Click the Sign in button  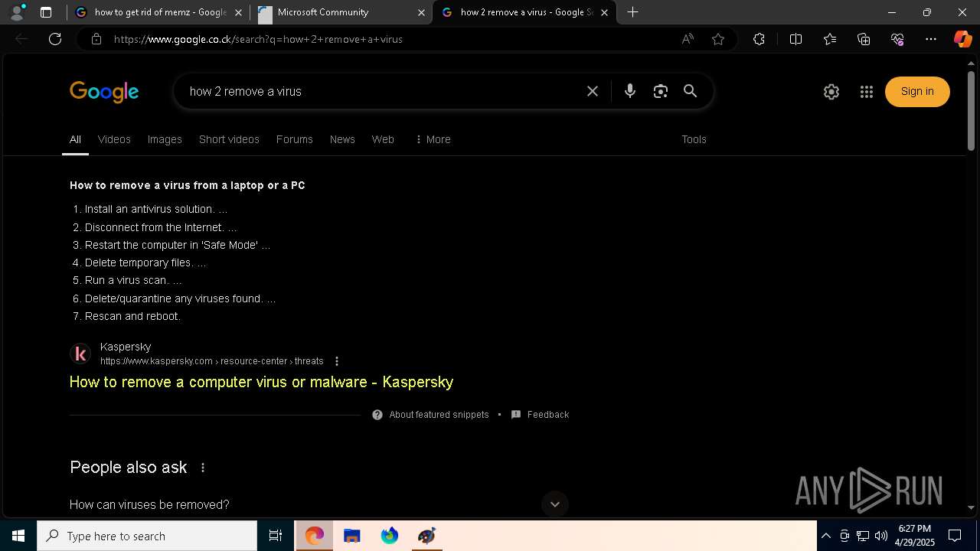point(917,92)
